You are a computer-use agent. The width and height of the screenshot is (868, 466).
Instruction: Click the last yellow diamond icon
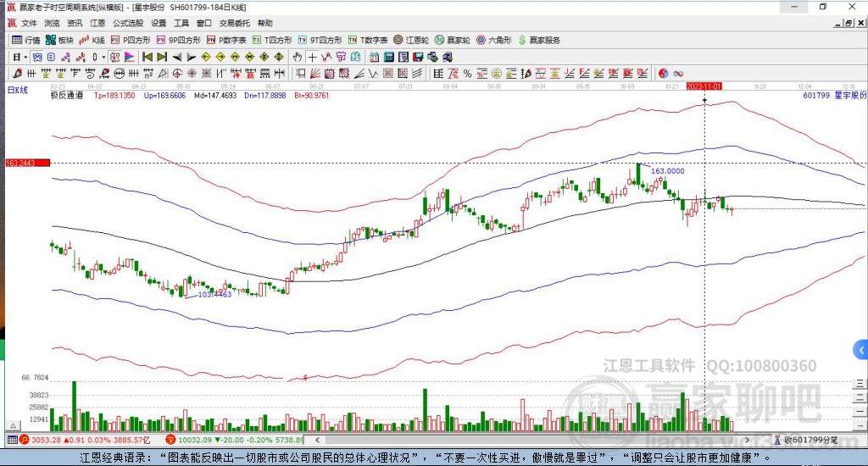pyautogui.click(x=279, y=57)
